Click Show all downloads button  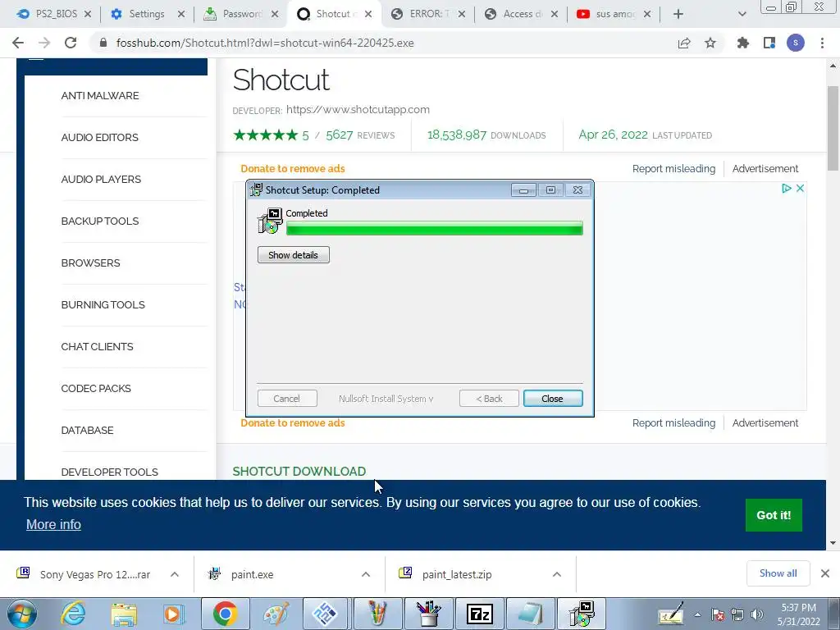pyautogui.click(x=778, y=573)
